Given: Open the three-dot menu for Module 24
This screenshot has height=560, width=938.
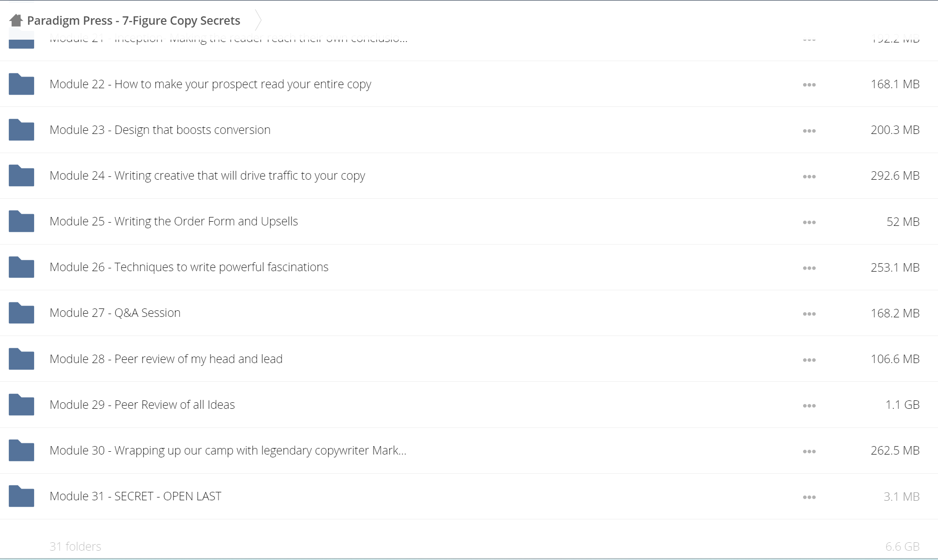Looking at the screenshot, I should (x=809, y=176).
